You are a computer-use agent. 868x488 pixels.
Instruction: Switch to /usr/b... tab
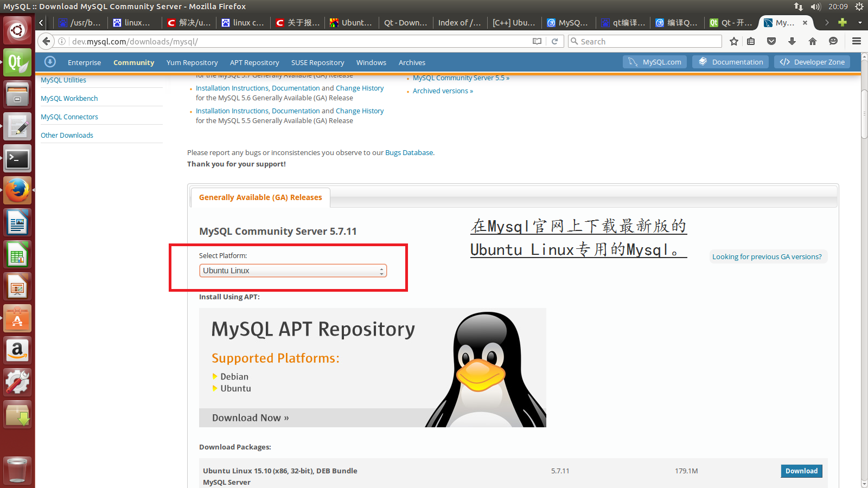[x=80, y=22]
